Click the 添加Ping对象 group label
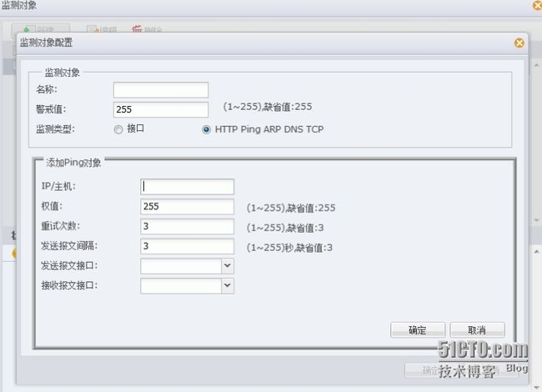 73,163
